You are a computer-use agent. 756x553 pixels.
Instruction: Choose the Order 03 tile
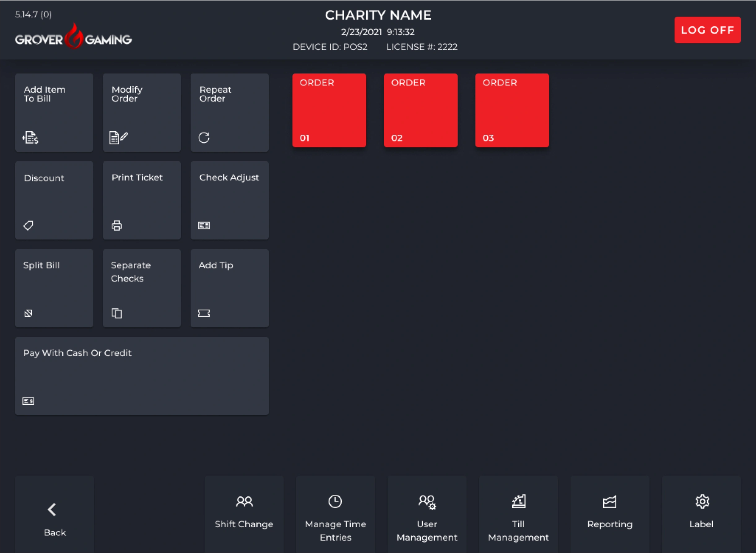point(512,110)
